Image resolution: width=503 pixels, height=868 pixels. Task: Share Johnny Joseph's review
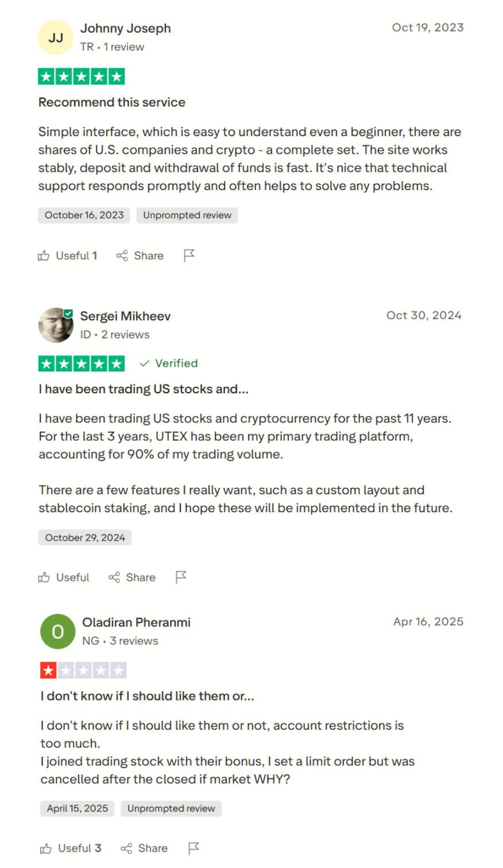click(x=140, y=255)
